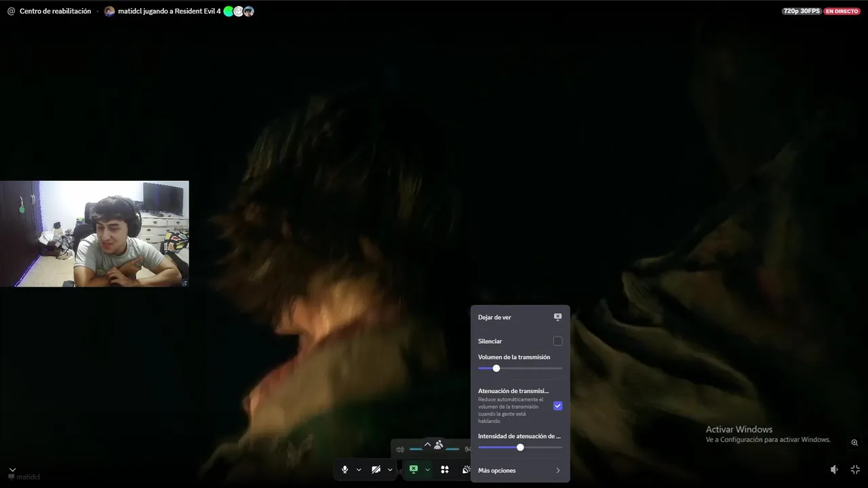This screenshot has height=488, width=868.
Task: Expand the upward chevron above the control bar
Action: pyautogui.click(x=427, y=445)
